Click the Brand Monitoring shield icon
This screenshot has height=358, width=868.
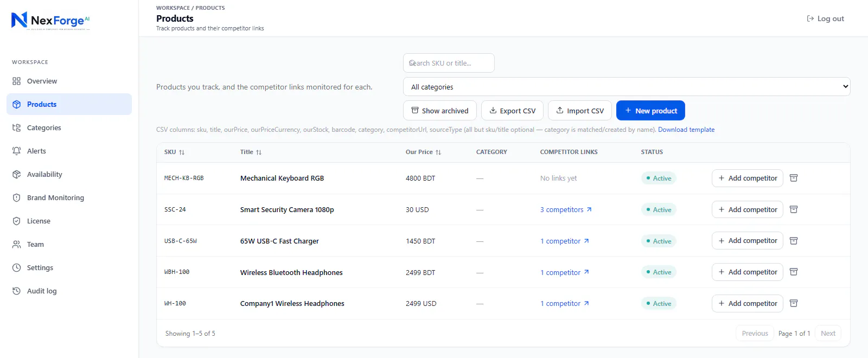point(16,198)
